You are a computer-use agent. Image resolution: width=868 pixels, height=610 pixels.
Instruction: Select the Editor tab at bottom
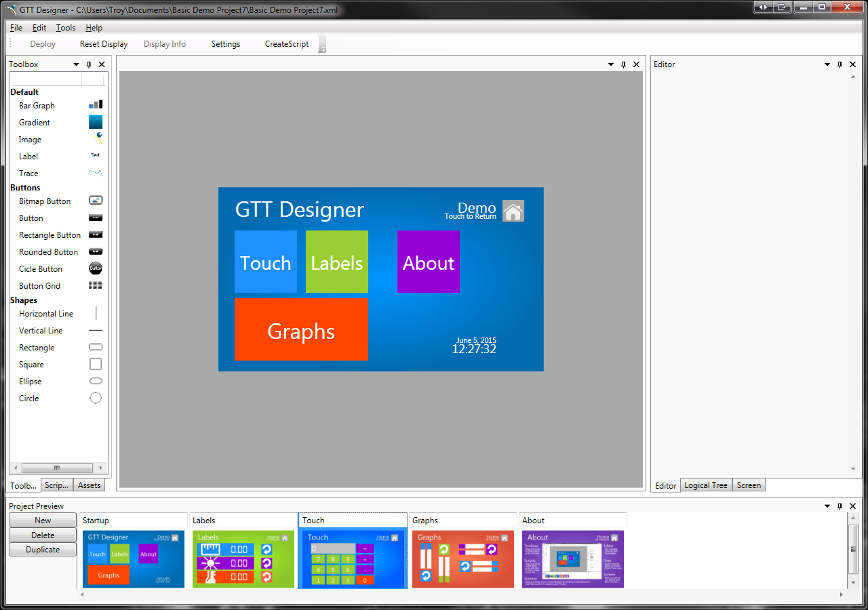tap(665, 485)
